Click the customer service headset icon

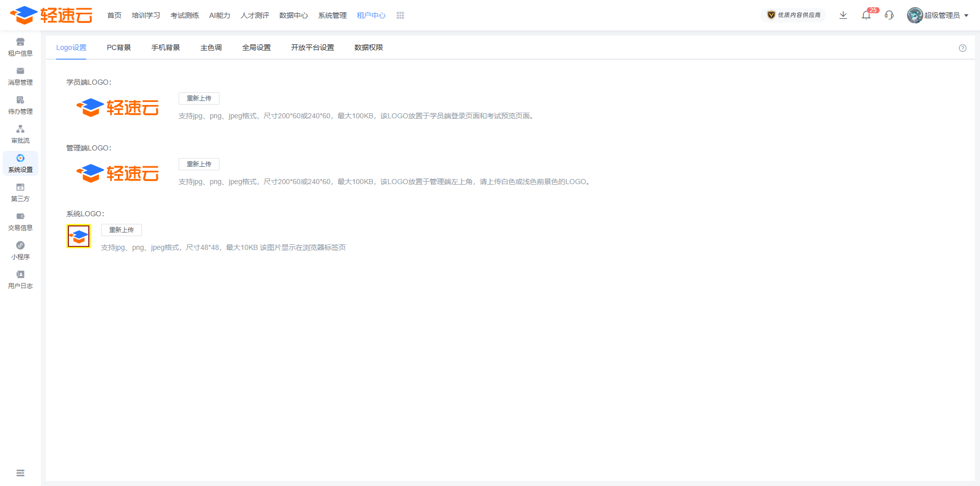pyautogui.click(x=889, y=15)
